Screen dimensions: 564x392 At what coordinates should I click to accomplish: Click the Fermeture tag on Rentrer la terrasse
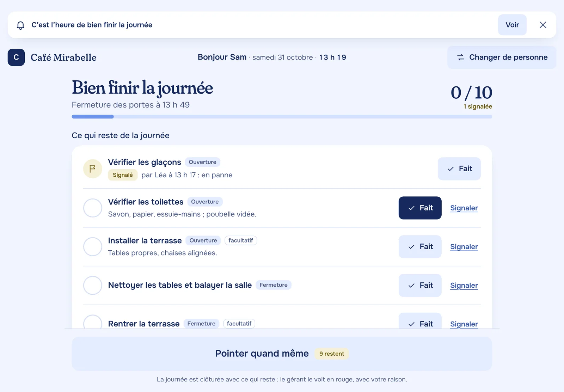[x=201, y=324]
